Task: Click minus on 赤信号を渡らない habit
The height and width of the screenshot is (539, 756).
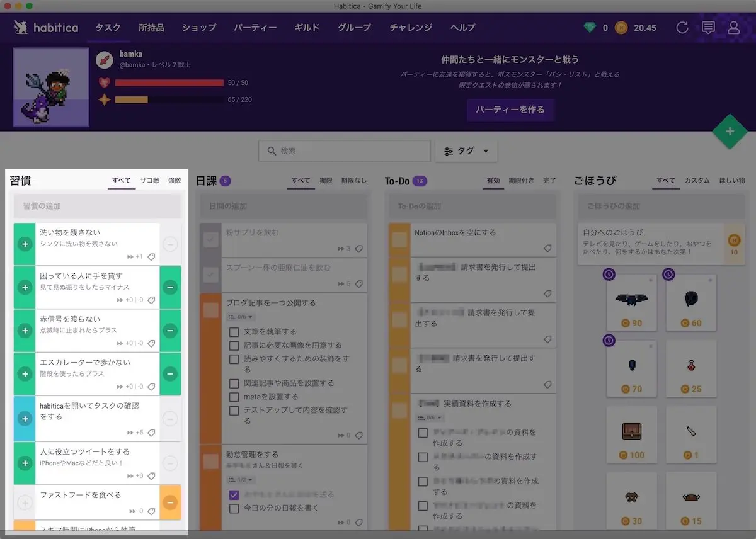Action: point(170,331)
